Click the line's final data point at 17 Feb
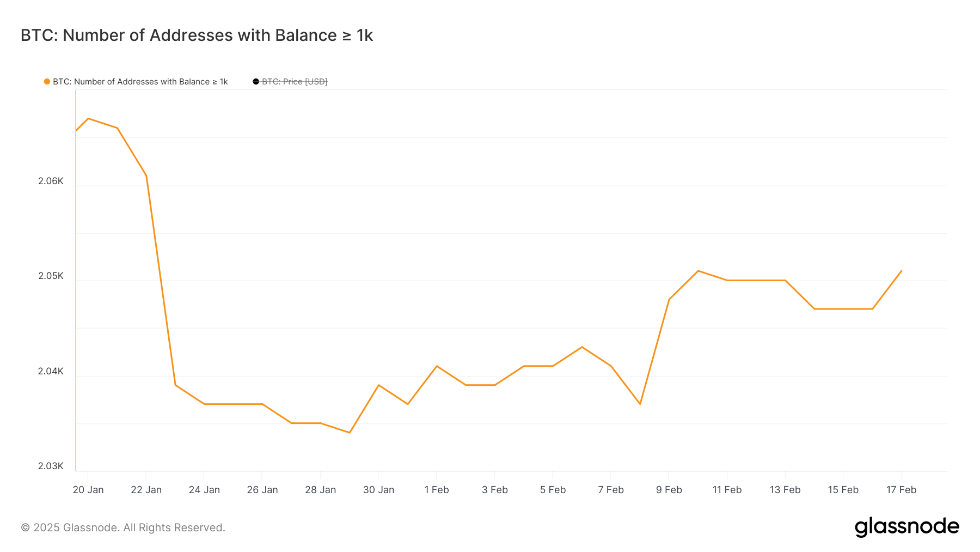The height and width of the screenshot is (552, 980). (x=902, y=271)
